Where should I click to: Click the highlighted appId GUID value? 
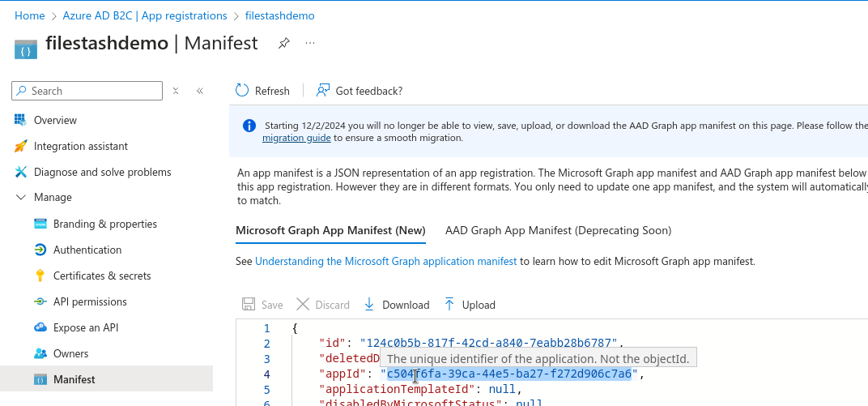point(509,374)
